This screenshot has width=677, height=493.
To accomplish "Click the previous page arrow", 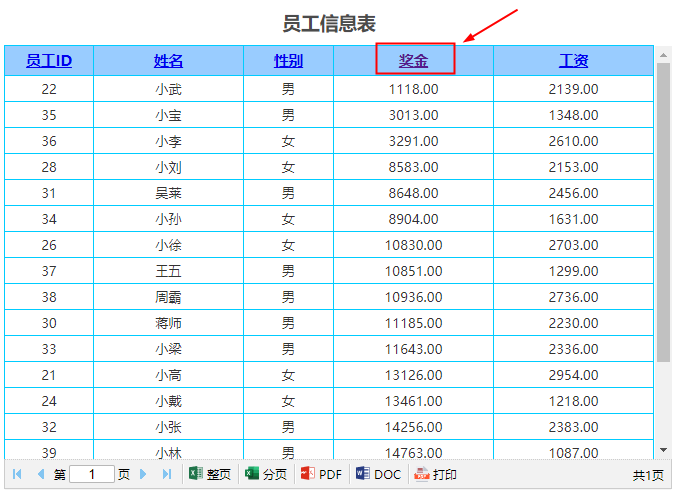I will [x=40, y=474].
